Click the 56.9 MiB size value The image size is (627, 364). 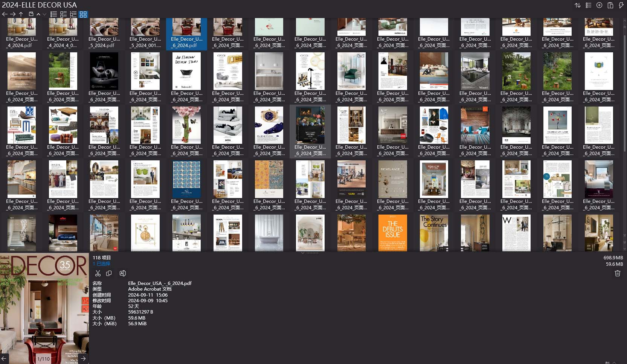[x=137, y=324]
